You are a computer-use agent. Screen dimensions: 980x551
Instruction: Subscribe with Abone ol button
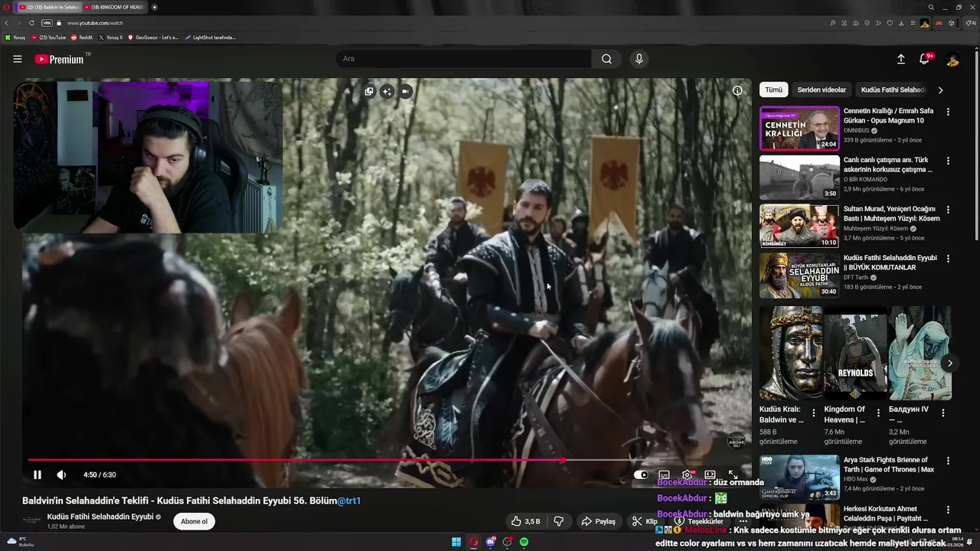194,521
